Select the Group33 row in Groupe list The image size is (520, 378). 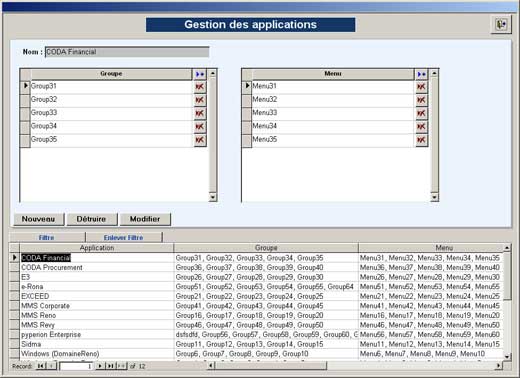click(x=111, y=113)
